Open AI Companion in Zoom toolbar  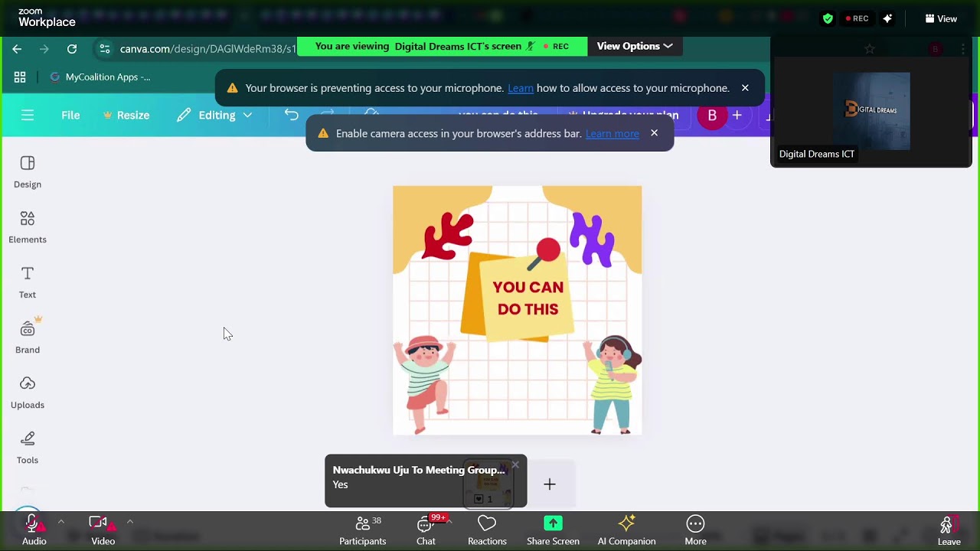pos(626,530)
